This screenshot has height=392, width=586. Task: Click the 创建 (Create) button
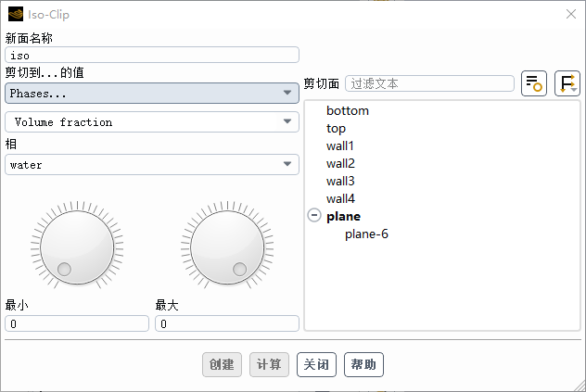pos(222,364)
